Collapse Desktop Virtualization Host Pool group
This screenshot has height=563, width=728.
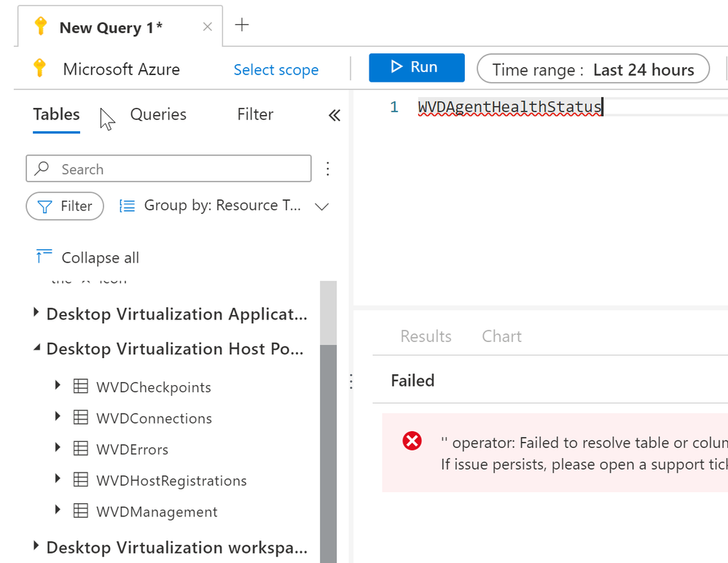(36, 349)
